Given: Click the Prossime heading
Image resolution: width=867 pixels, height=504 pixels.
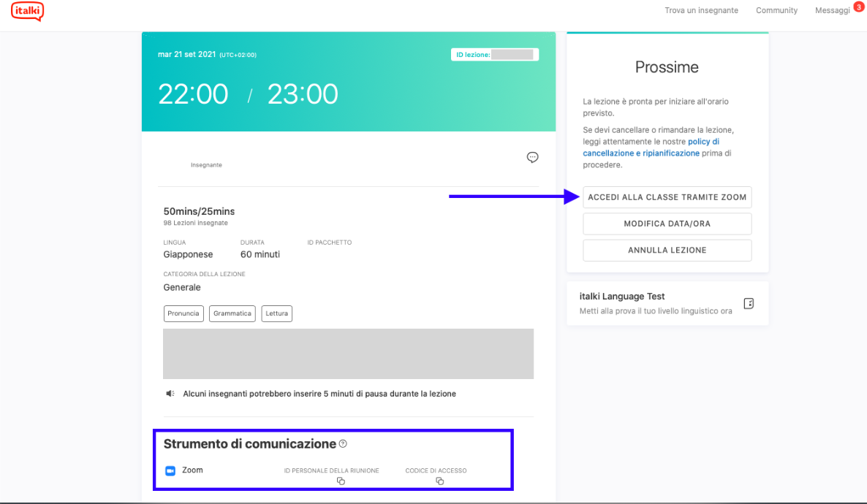Looking at the screenshot, I should 667,67.
